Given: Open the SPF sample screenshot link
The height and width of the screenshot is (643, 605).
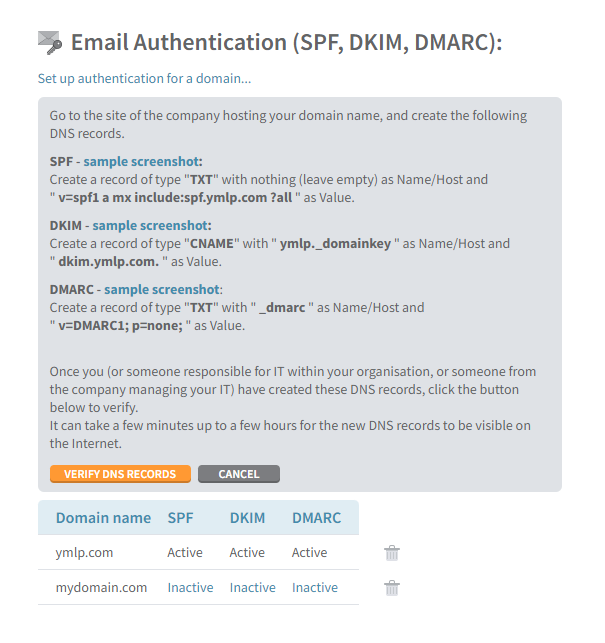Looking at the screenshot, I should click(141, 162).
